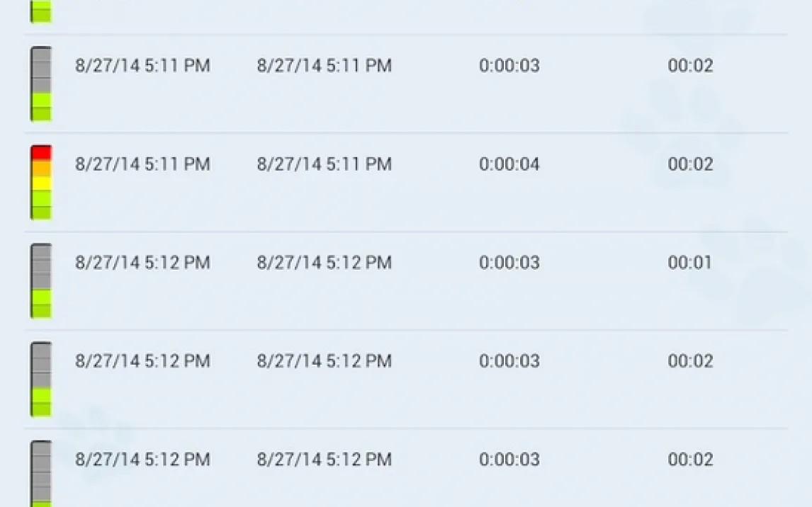Viewport: 812px width, 507px height.
Task: Select the 0:00:04 duration value
Action: click(x=509, y=164)
